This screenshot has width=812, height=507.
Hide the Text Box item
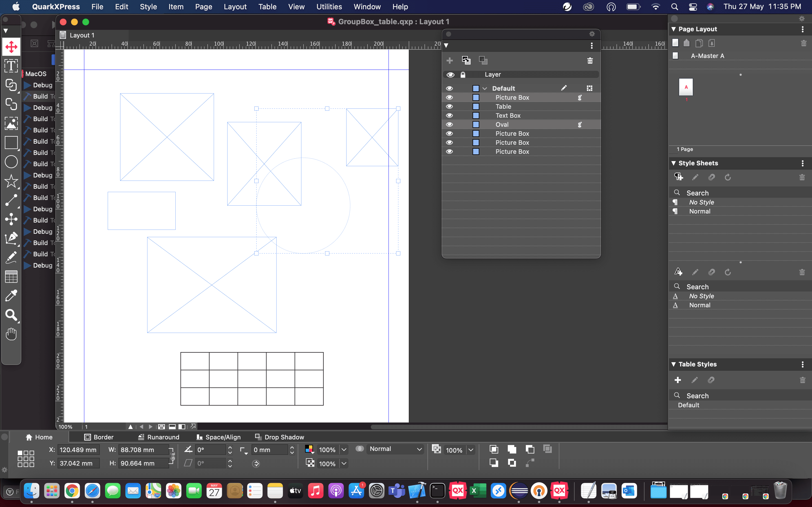tap(450, 115)
